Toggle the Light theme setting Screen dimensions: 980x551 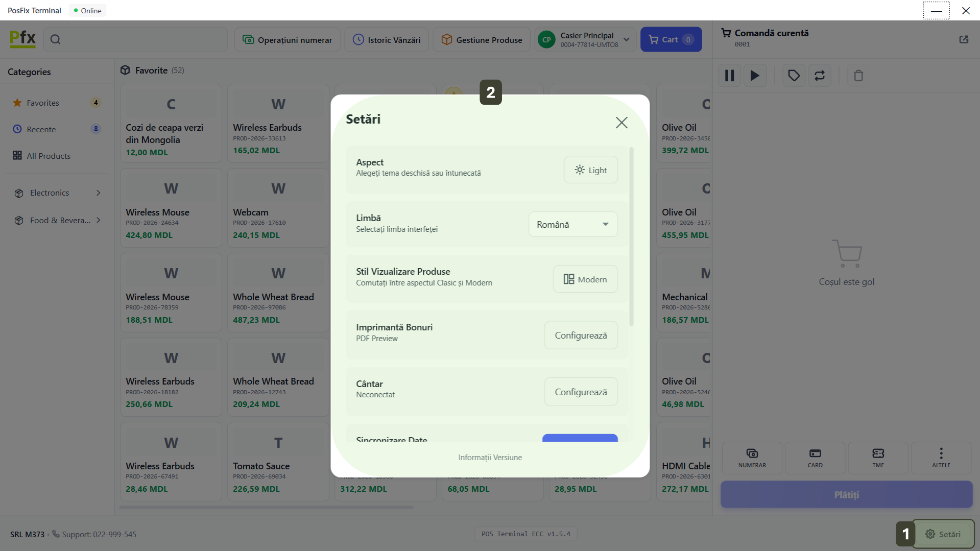tap(590, 170)
